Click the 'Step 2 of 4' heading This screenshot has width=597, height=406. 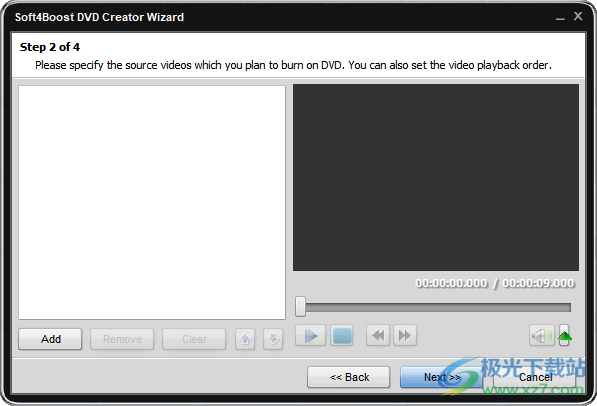coord(50,47)
